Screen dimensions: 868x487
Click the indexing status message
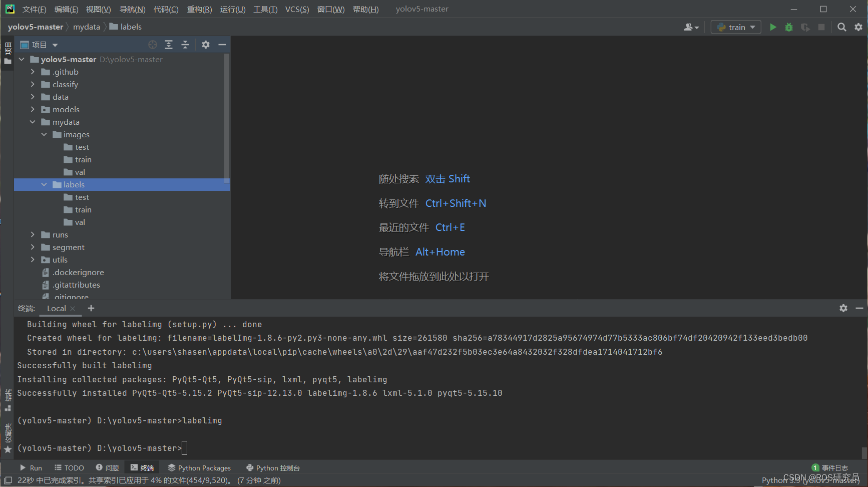point(149,480)
